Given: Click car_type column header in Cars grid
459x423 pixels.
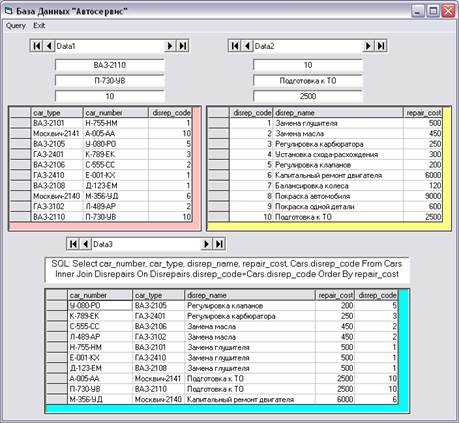Looking at the screenshot, I should click(x=57, y=113).
